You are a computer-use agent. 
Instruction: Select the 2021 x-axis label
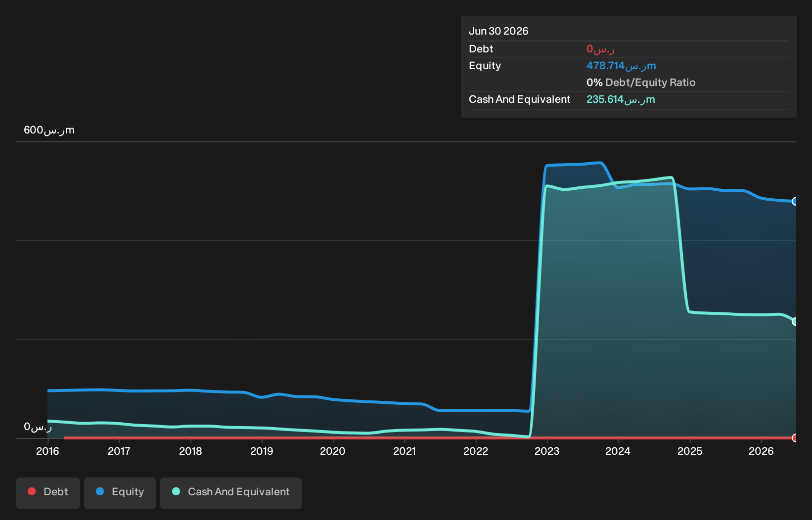(x=405, y=451)
